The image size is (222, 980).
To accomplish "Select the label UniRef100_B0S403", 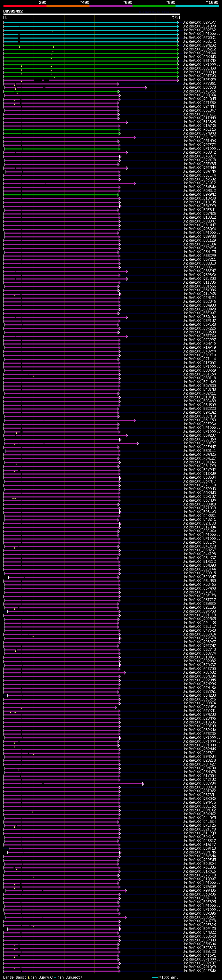I will (x=199, y=512).
